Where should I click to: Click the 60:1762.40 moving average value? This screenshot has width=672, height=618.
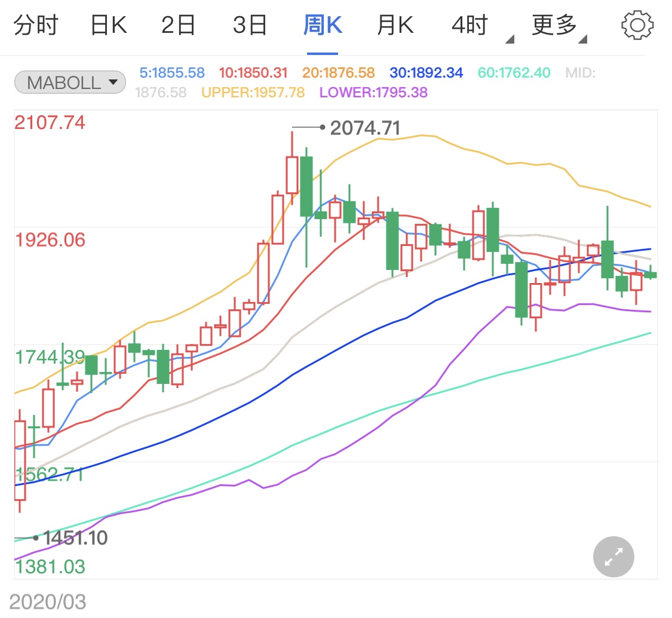point(514,73)
